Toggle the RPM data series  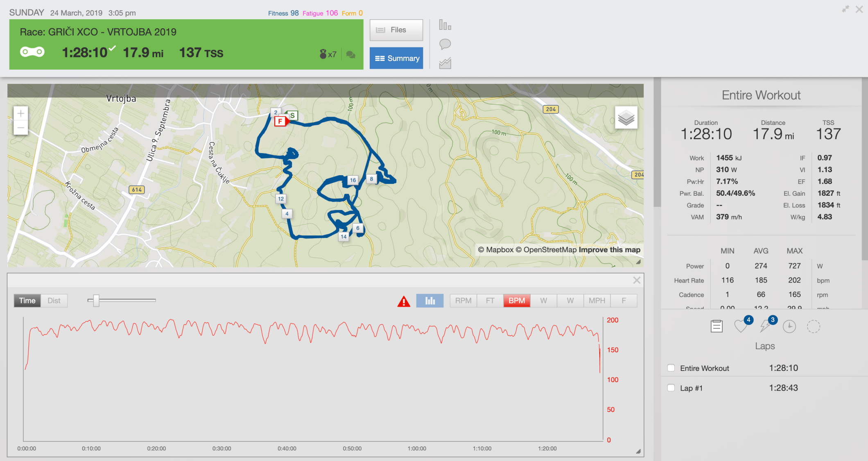click(463, 301)
